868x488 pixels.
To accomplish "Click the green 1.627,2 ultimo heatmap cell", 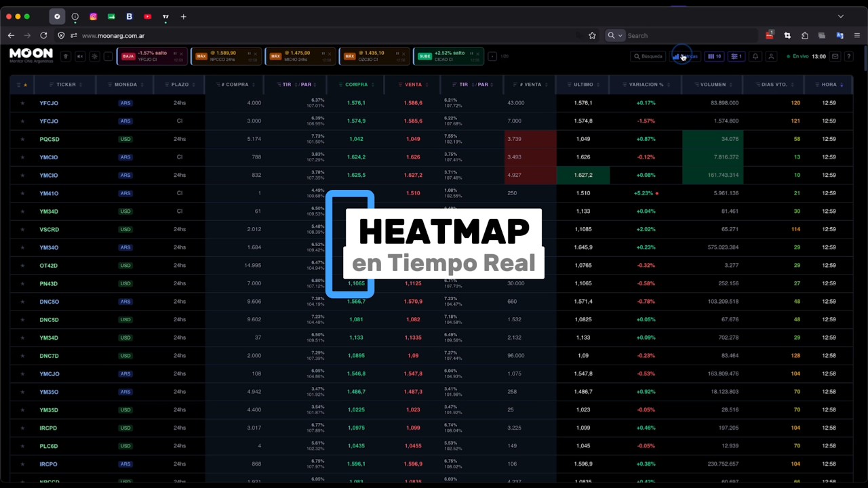I will [x=583, y=175].
